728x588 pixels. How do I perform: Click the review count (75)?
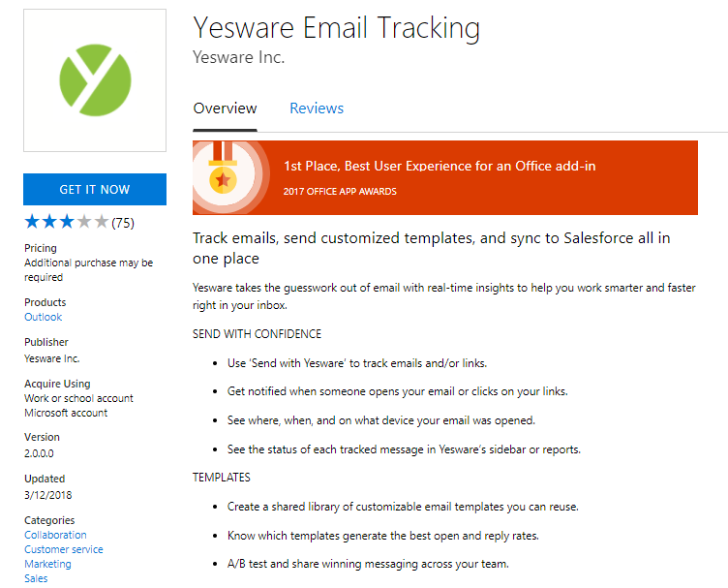123,223
